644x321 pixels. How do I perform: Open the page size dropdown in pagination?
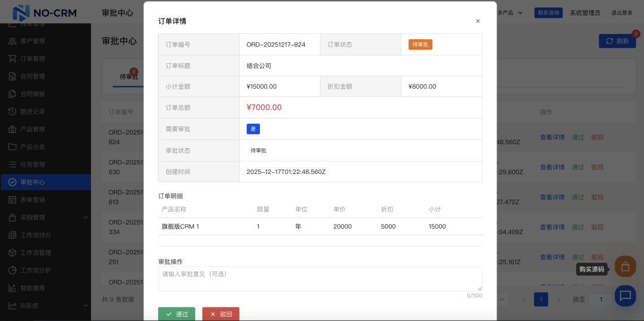503,300
